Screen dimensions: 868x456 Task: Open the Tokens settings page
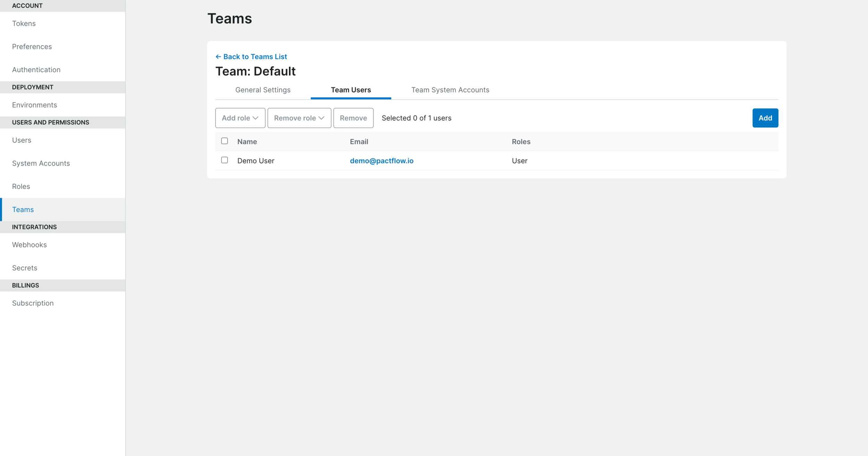pyautogui.click(x=24, y=23)
